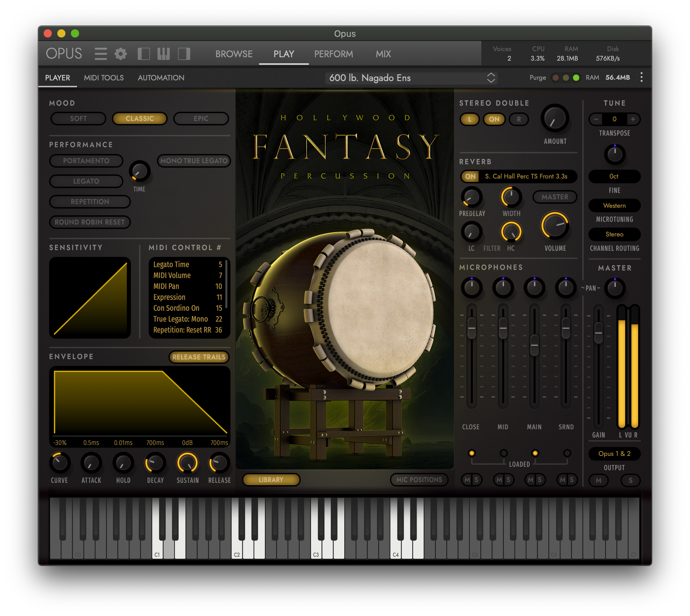Toggle Release Trails in Envelope
The image size is (690, 616).
point(199,357)
